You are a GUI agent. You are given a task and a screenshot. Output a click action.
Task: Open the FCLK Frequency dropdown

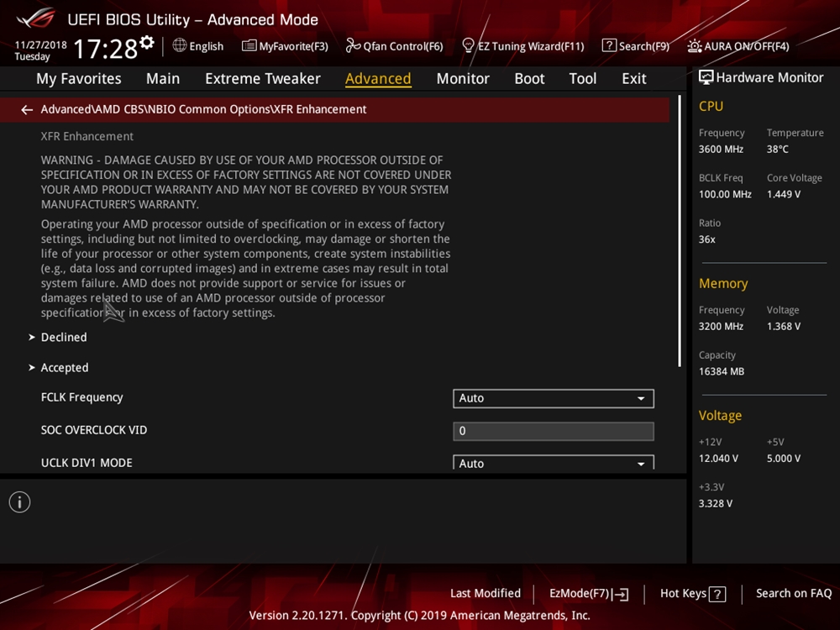tap(553, 398)
